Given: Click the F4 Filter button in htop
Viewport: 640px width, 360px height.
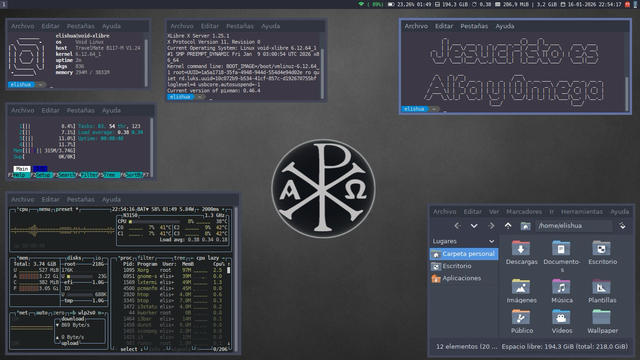Looking at the screenshot, I should (87, 175).
